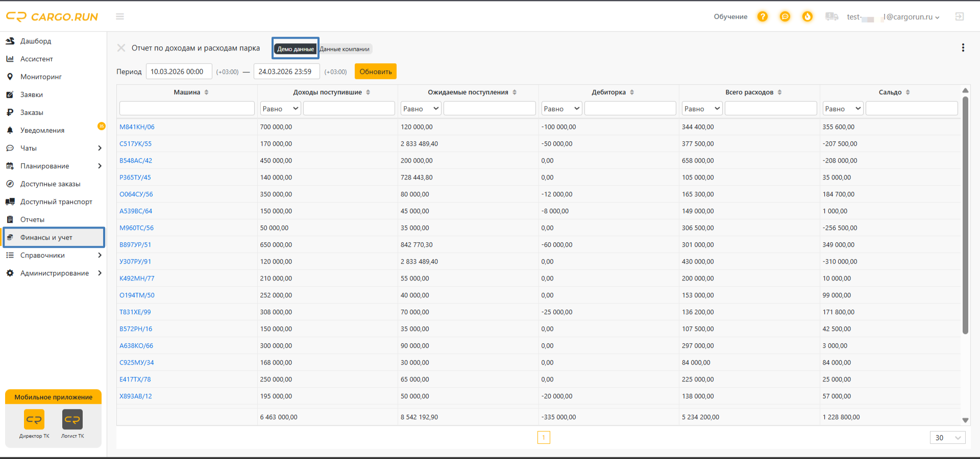Expand the Справочники sidebar section

tap(54, 256)
